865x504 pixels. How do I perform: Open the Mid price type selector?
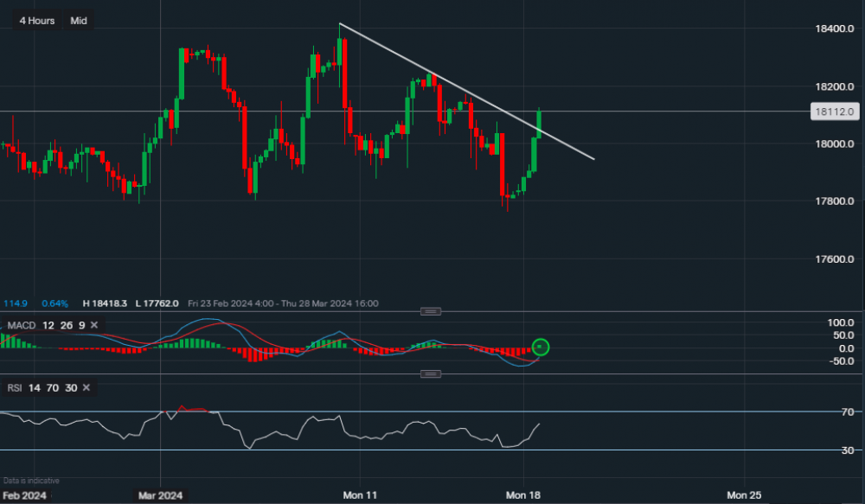[79, 21]
